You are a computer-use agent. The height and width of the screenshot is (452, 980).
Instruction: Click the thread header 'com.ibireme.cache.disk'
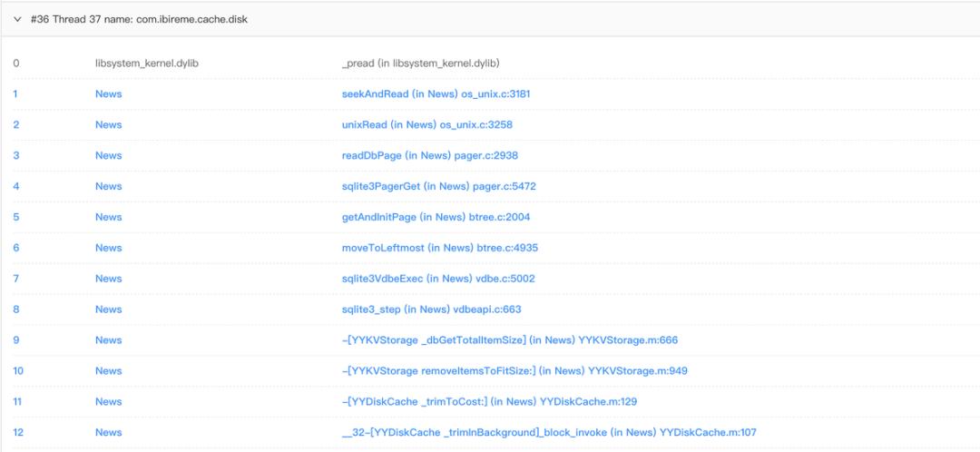(191, 19)
